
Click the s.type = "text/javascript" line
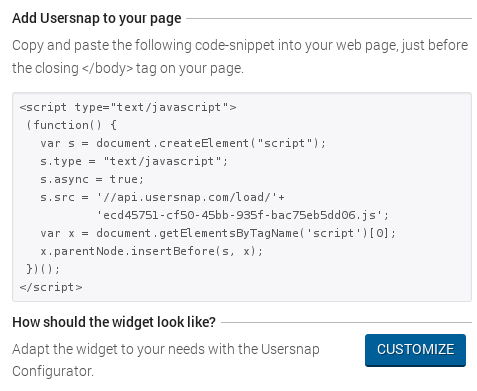click(x=134, y=161)
